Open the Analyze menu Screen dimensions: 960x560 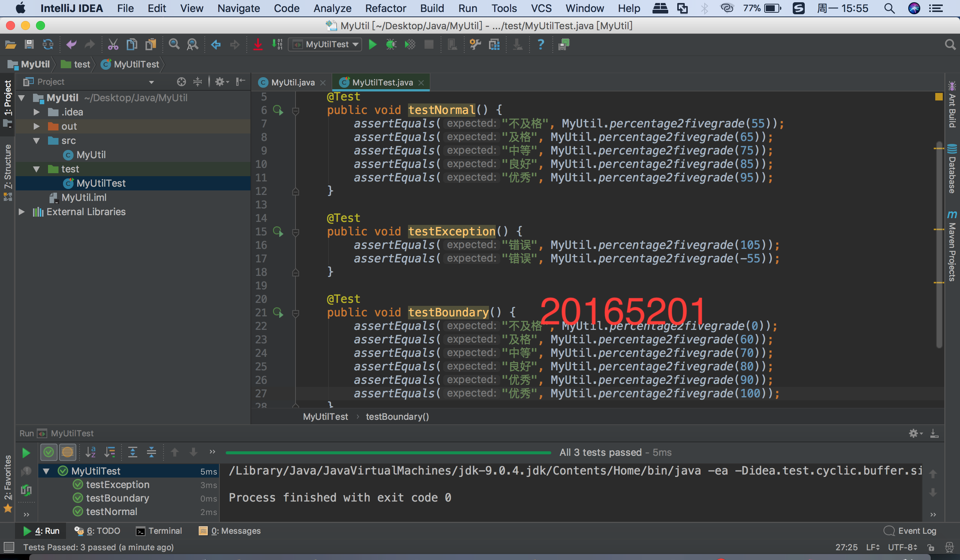click(332, 8)
